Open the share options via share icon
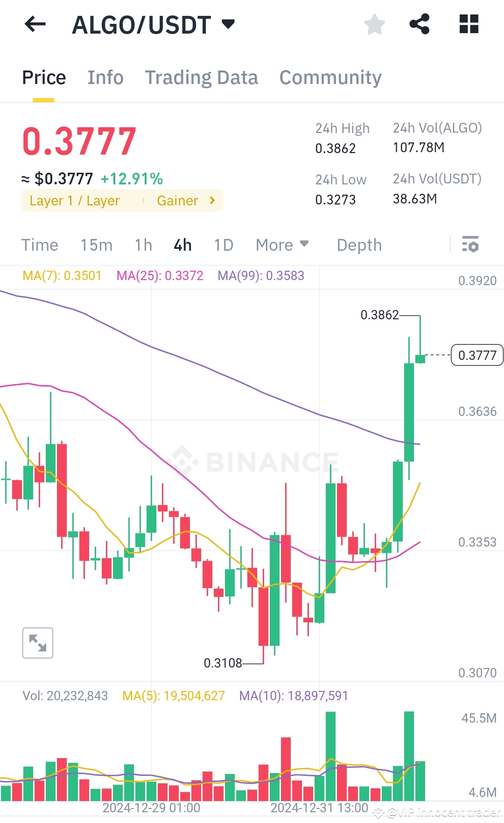The image size is (504, 823). [420, 24]
